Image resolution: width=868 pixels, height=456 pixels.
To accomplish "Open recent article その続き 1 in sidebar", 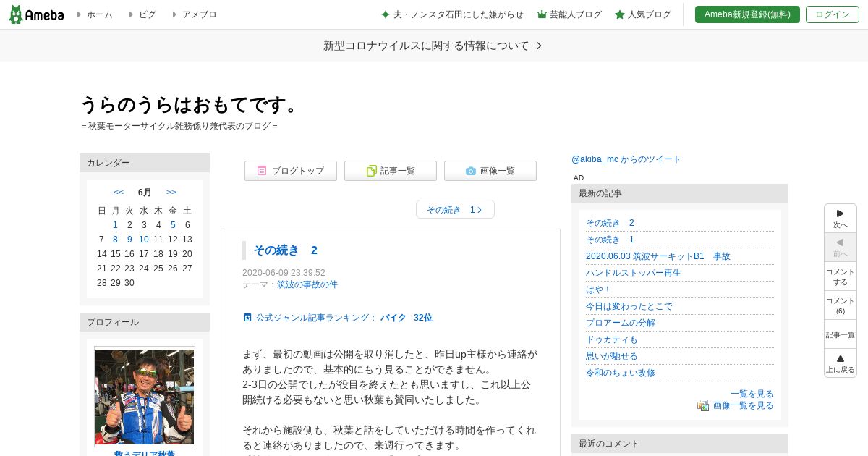I will (x=610, y=240).
